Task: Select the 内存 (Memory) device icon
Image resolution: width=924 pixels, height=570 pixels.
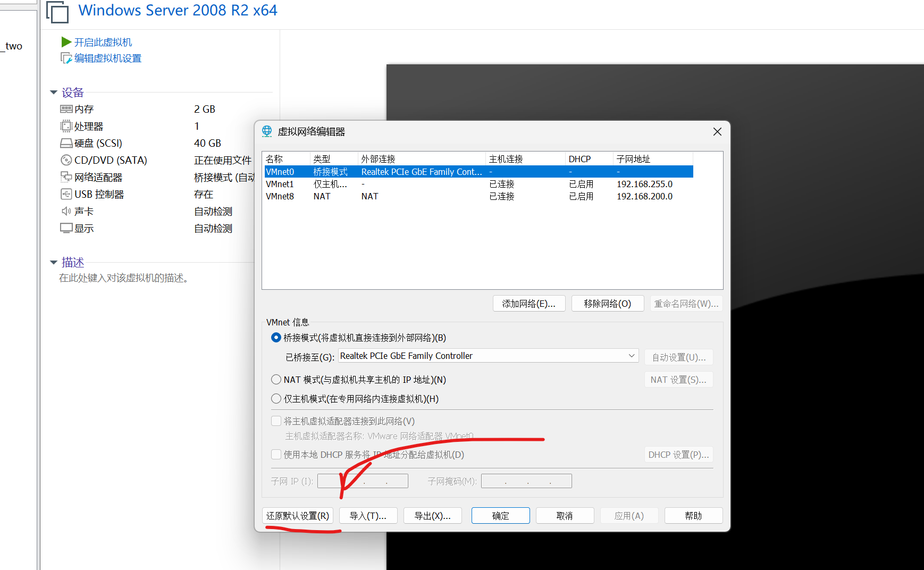Action: [66, 108]
